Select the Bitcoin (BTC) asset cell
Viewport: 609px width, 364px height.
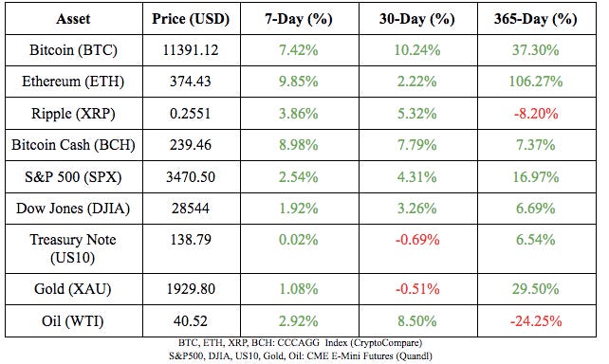click(x=73, y=50)
